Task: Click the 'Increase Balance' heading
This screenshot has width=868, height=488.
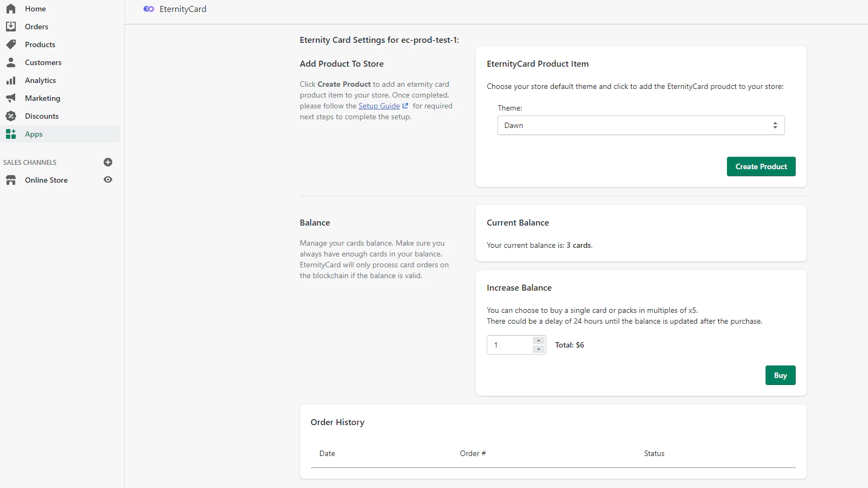Action: (519, 287)
